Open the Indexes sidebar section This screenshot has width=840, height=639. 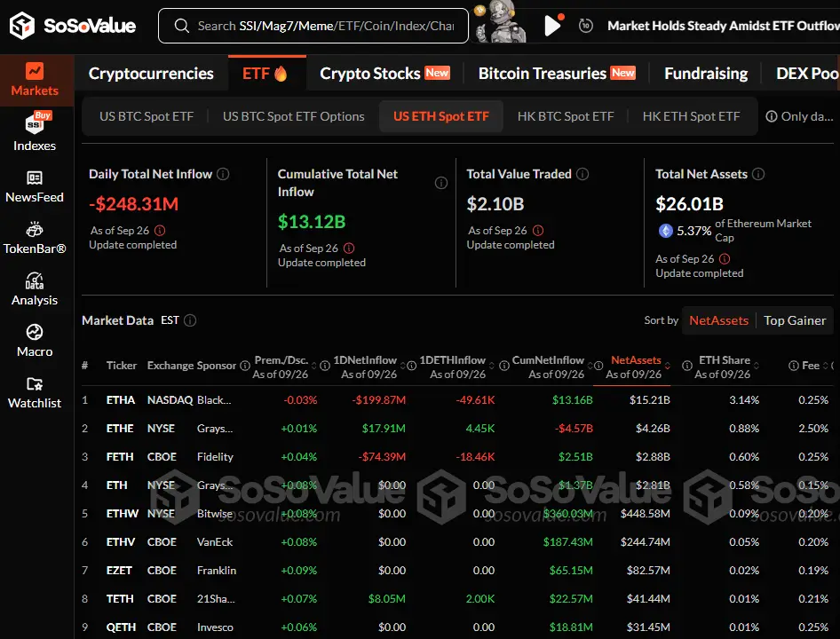[x=35, y=133]
